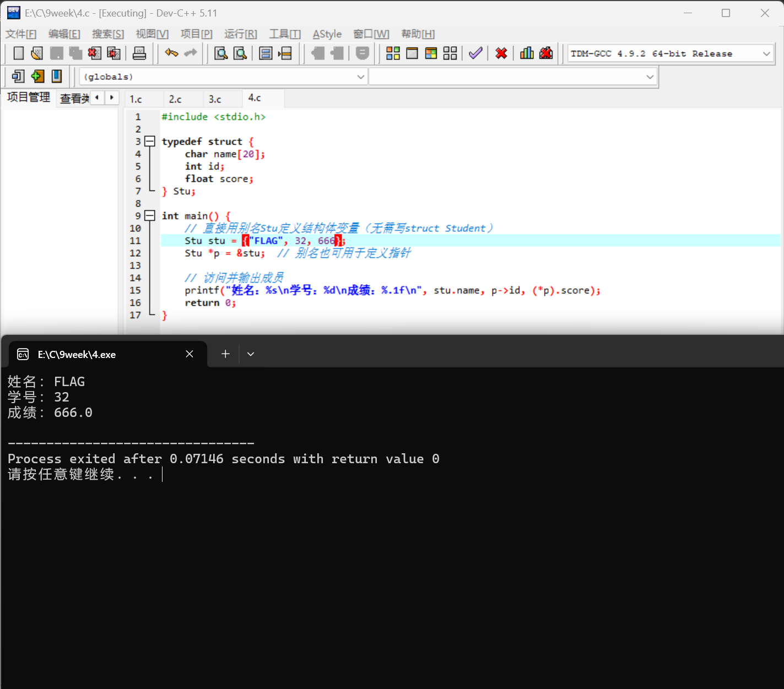Viewport: 784px width, 689px height.
Task: Undo the last edit via toolbar arrow
Action: point(171,53)
